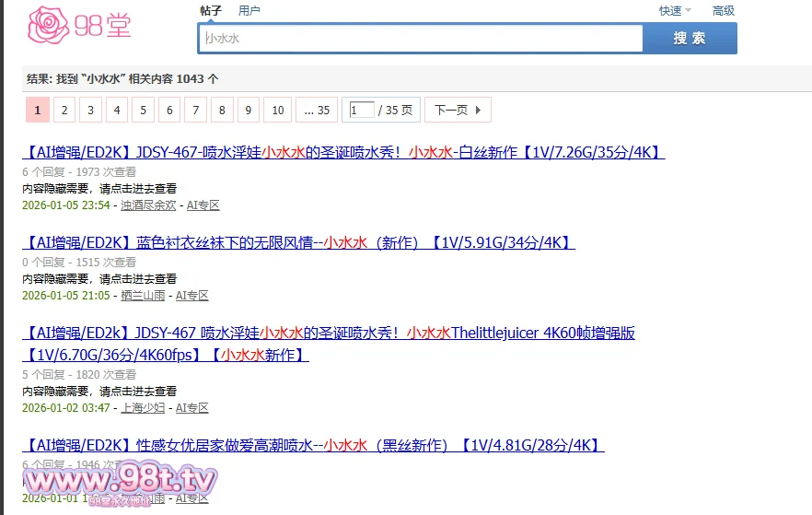Expand the 快速 dropdown
This screenshot has height=515, width=812.
(x=674, y=11)
